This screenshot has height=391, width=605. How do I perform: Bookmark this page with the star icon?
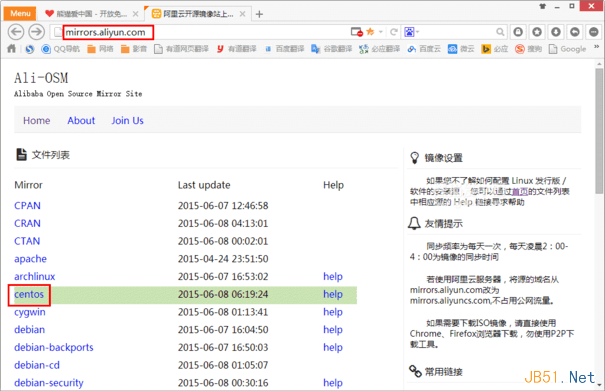[370, 32]
